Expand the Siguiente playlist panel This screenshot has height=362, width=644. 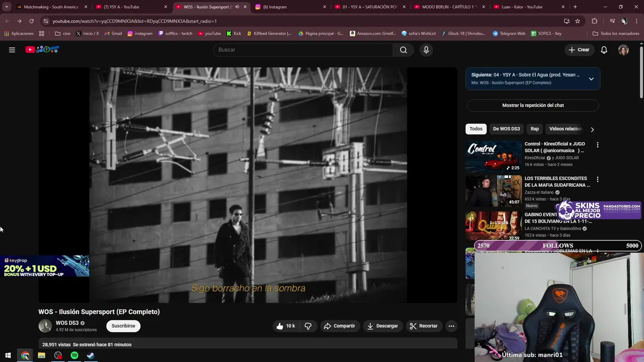point(591,78)
